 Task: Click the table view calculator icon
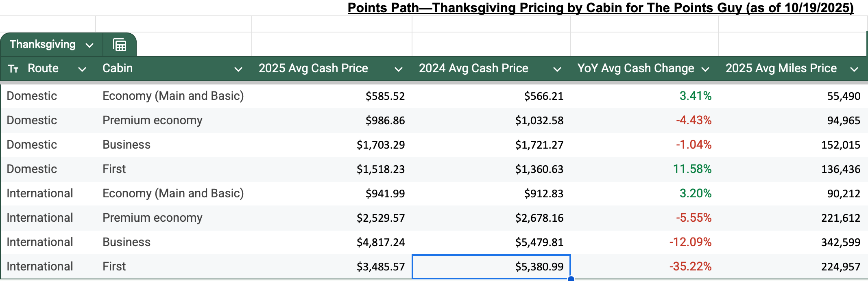[119, 45]
